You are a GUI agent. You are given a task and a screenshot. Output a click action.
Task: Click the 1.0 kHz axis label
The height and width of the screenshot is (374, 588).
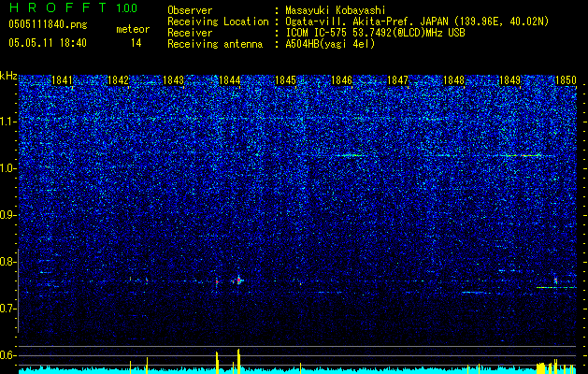[8, 168]
